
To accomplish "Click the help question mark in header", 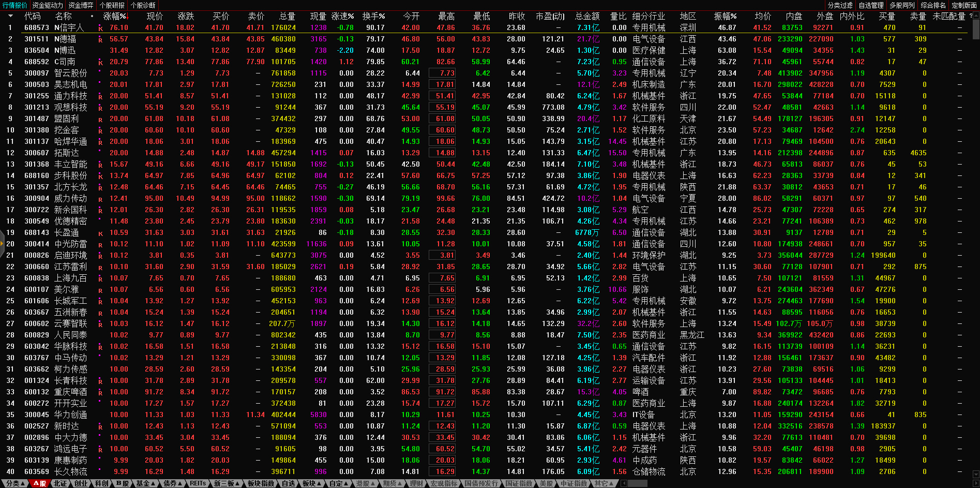I will (971, 17).
